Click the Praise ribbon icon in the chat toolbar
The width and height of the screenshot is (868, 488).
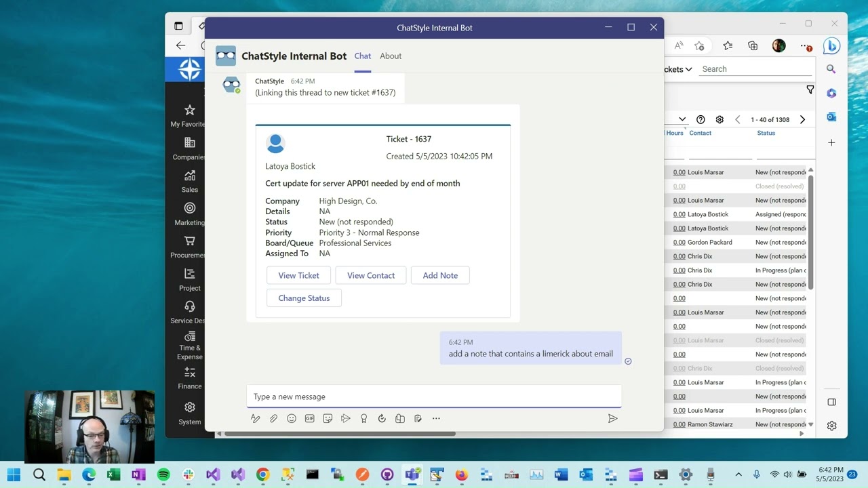pyautogui.click(x=363, y=419)
